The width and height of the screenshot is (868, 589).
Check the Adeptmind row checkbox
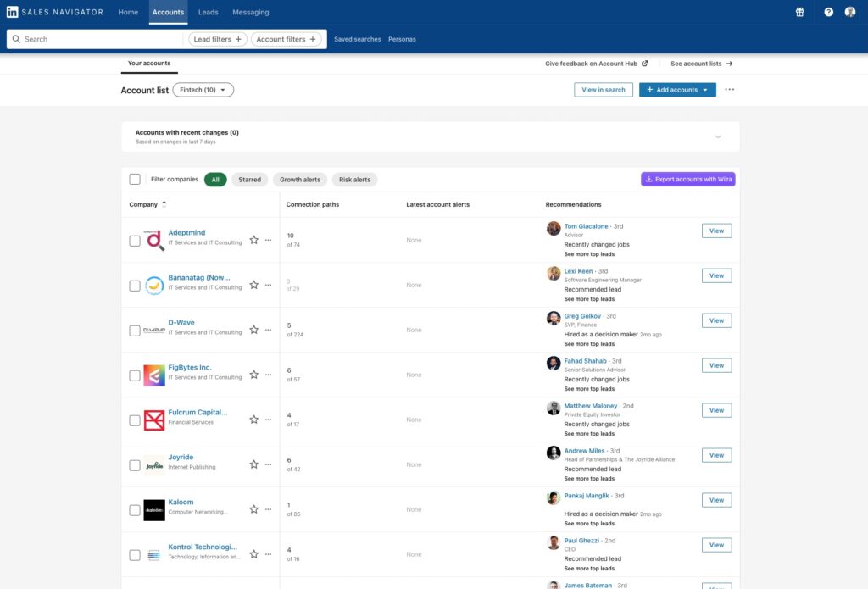point(135,241)
